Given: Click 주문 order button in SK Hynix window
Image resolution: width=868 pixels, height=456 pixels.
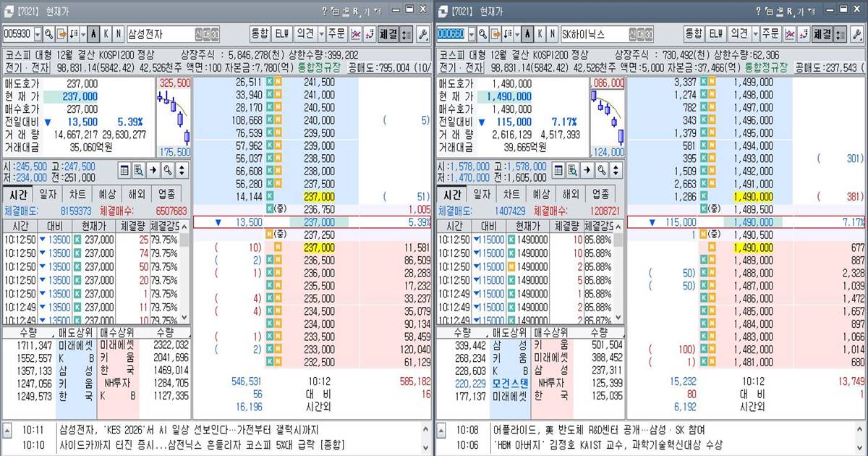Looking at the screenshot, I should pyautogui.click(x=770, y=34).
